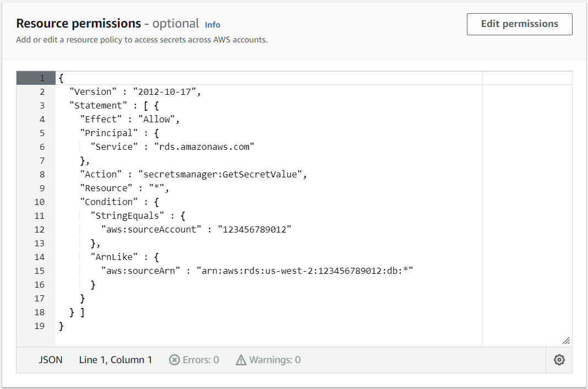Open editor settings gear icon
The image size is (588, 389).
click(x=559, y=360)
